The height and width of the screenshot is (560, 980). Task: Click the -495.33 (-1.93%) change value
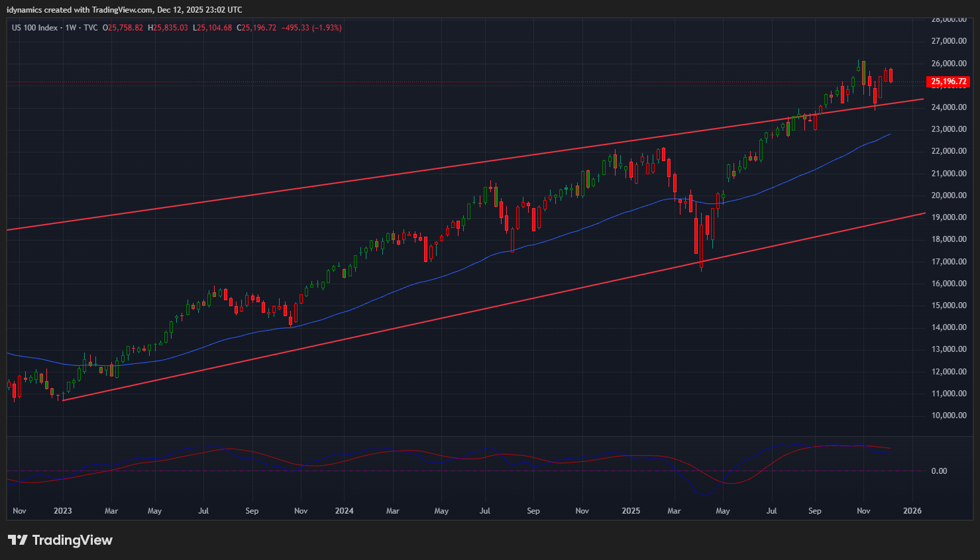click(x=311, y=28)
